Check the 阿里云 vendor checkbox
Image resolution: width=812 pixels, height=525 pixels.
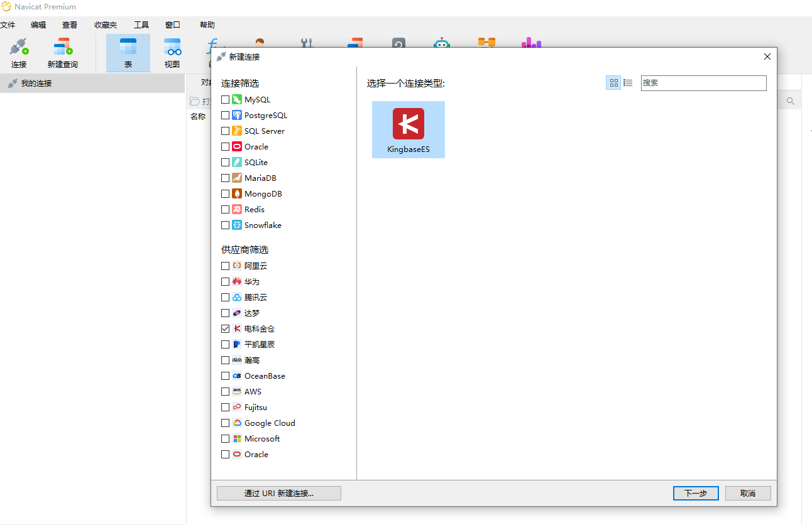(x=225, y=266)
